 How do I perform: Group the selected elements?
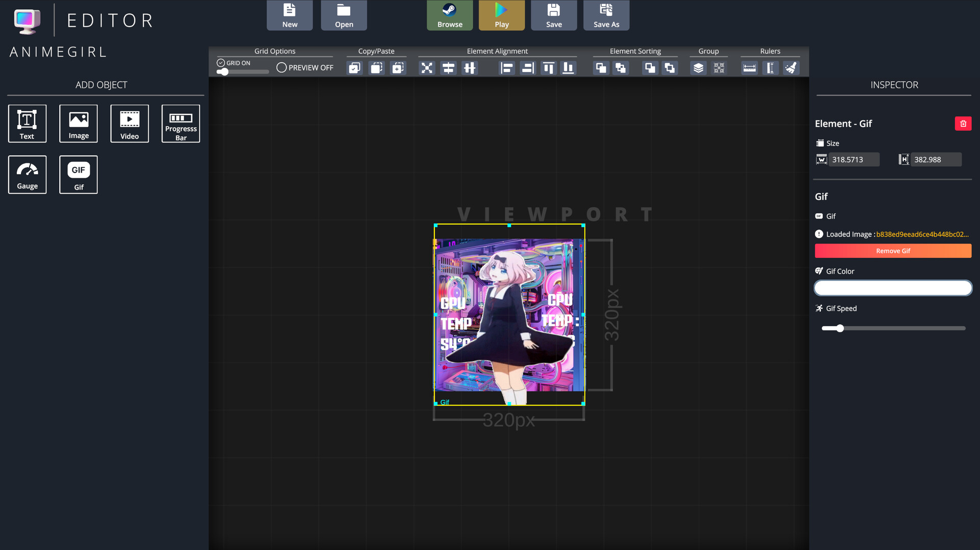(698, 68)
